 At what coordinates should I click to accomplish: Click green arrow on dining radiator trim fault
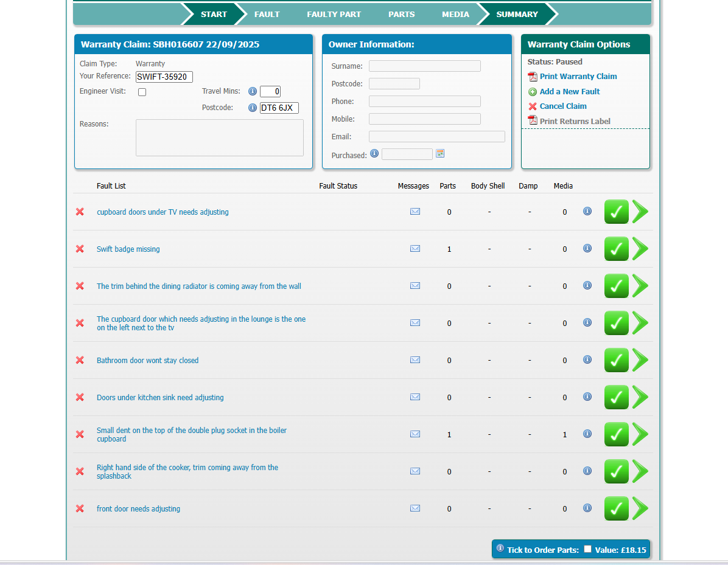click(640, 286)
